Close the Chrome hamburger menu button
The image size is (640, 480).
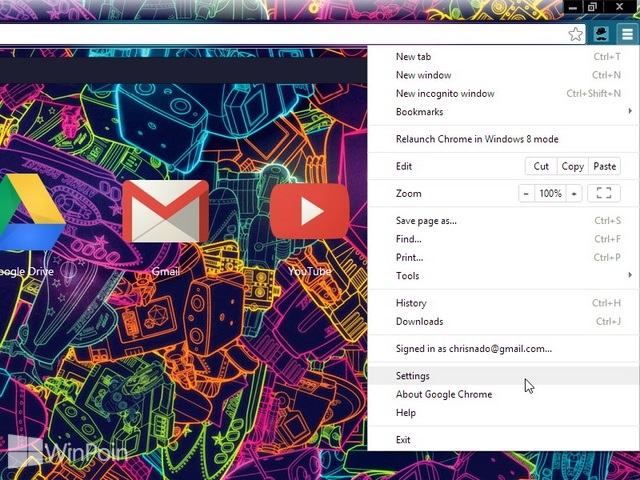click(x=627, y=34)
